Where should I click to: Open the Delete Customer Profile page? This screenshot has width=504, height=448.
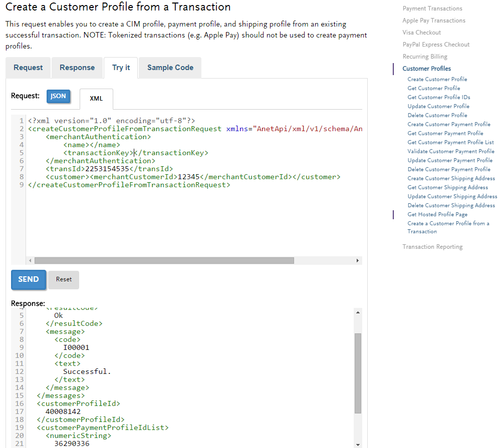435,115
